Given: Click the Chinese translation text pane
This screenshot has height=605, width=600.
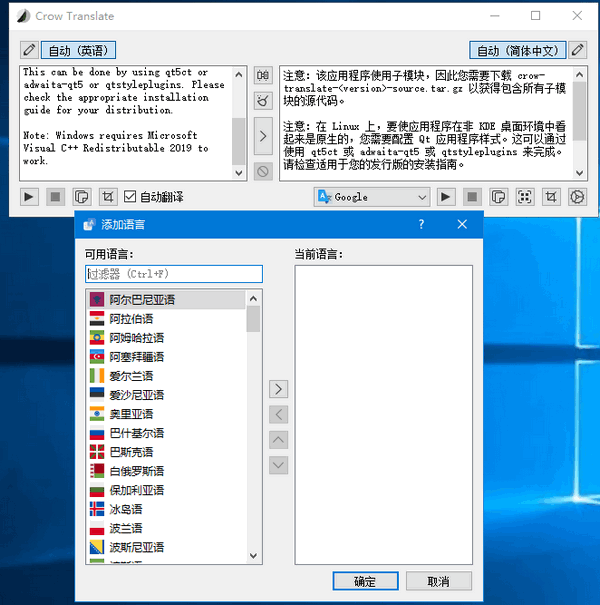Looking at the screenshot, I should pos(426,123).
